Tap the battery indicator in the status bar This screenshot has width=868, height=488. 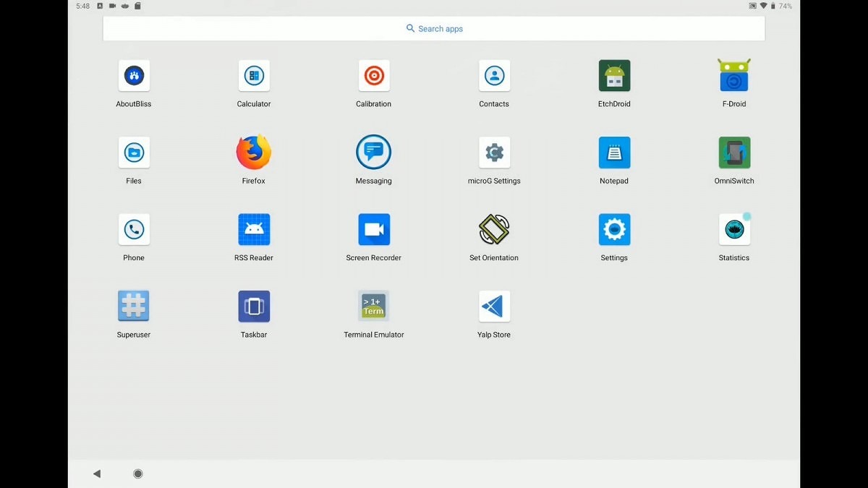coord(773,6)
